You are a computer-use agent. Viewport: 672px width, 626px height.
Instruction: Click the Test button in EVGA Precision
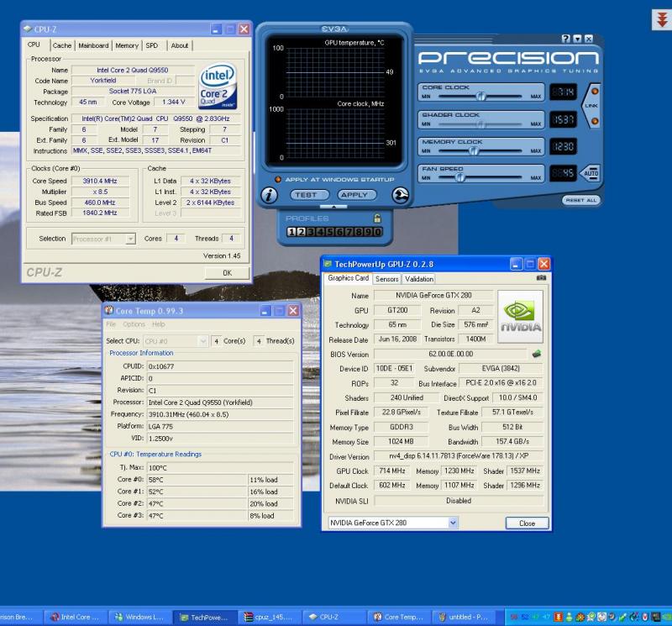pos(310,195)
